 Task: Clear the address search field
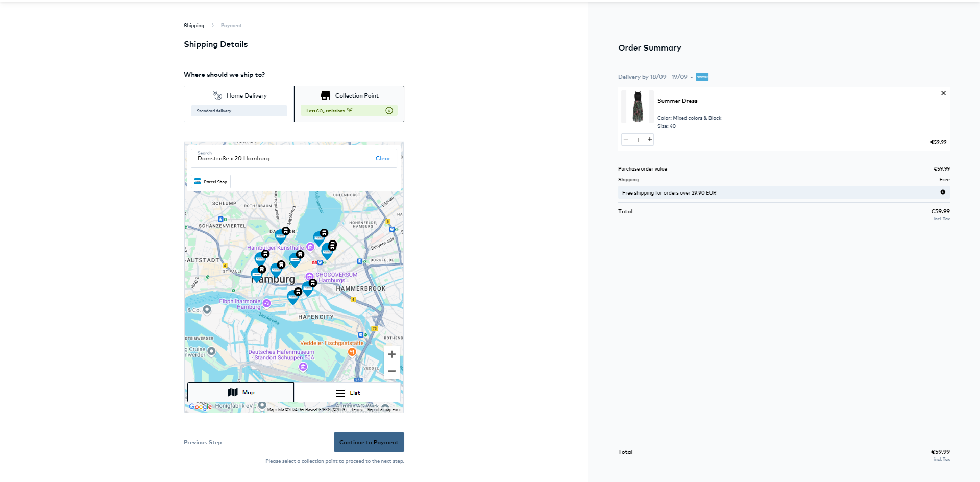(x=383, y=158)
